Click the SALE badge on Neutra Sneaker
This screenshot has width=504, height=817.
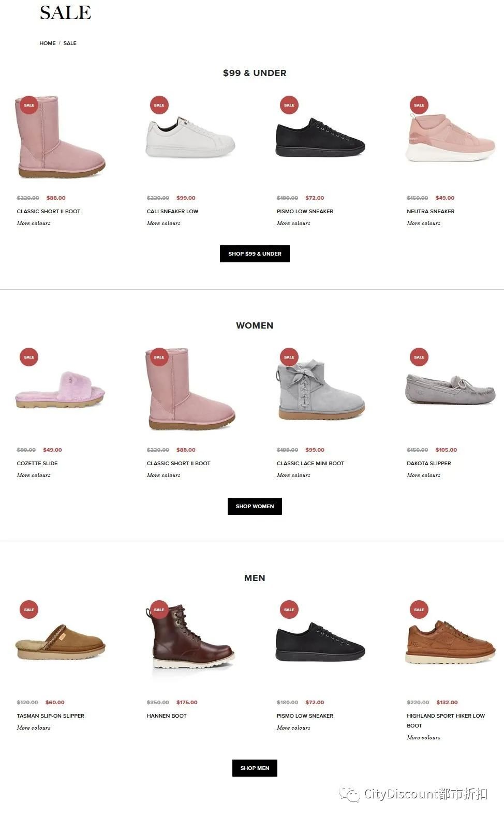pyautogui.click(x=419, y=105)
